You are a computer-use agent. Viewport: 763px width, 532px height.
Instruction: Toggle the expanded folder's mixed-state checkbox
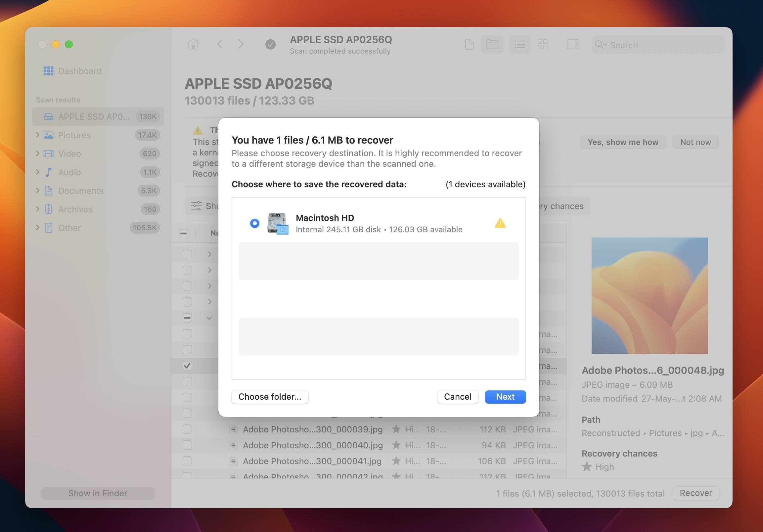coord(187,318)
